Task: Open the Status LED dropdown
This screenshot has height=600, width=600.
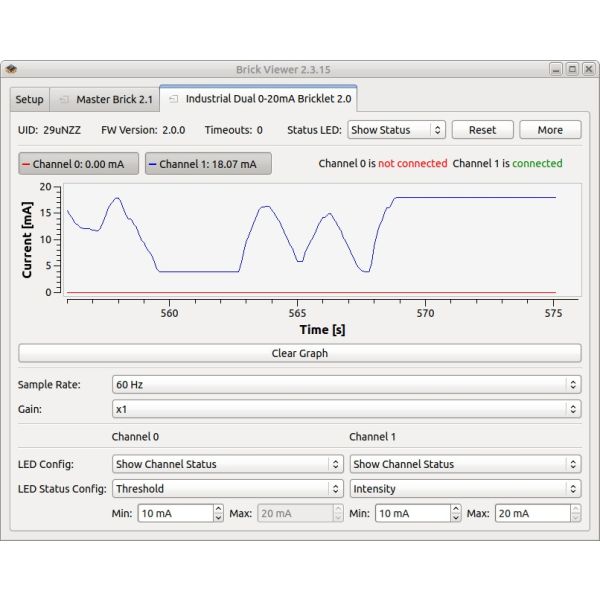Action: pyautogui.click(x=396, y=130)
